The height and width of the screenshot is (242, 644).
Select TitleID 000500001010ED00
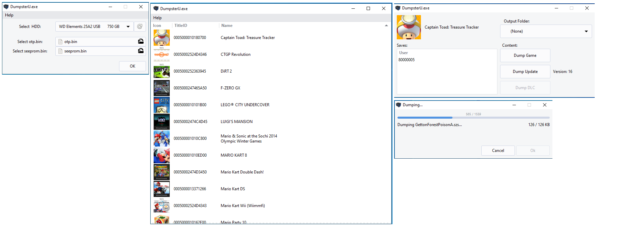(190, 155)
